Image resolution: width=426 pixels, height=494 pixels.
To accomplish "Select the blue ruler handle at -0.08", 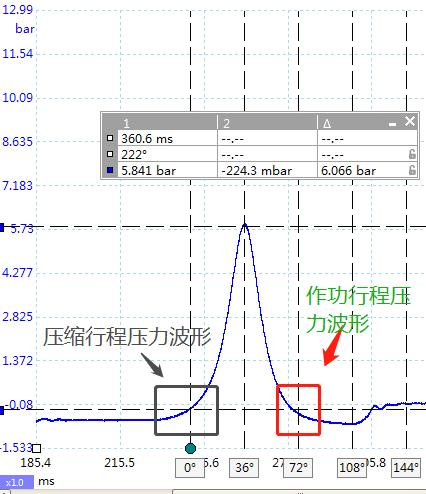I will point(2,410).
